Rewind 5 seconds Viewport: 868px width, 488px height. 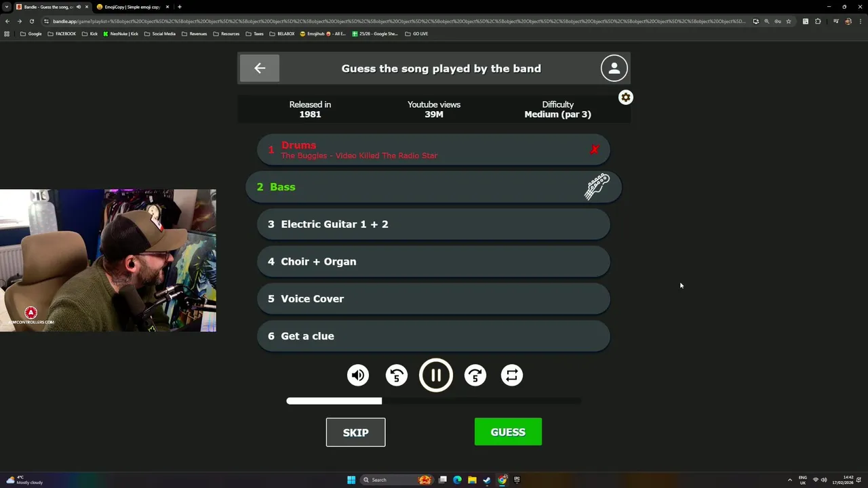[x=397, y=375]
